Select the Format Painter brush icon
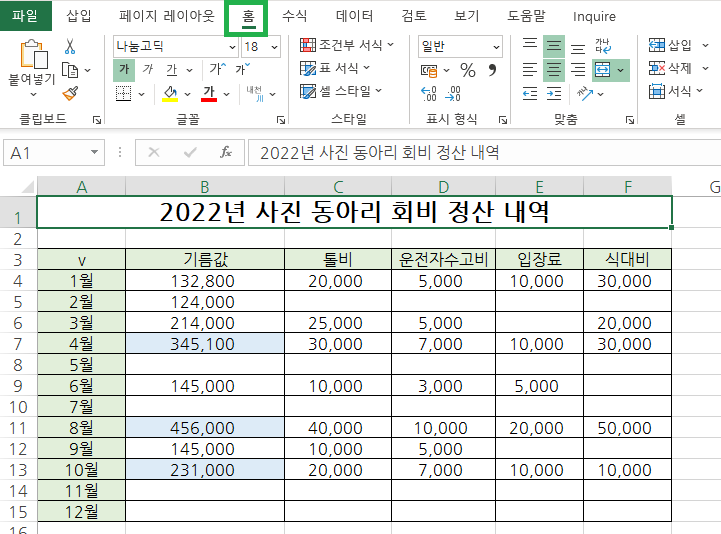Image resolution: width=721 pixels, height=534 pixels. 70,94
